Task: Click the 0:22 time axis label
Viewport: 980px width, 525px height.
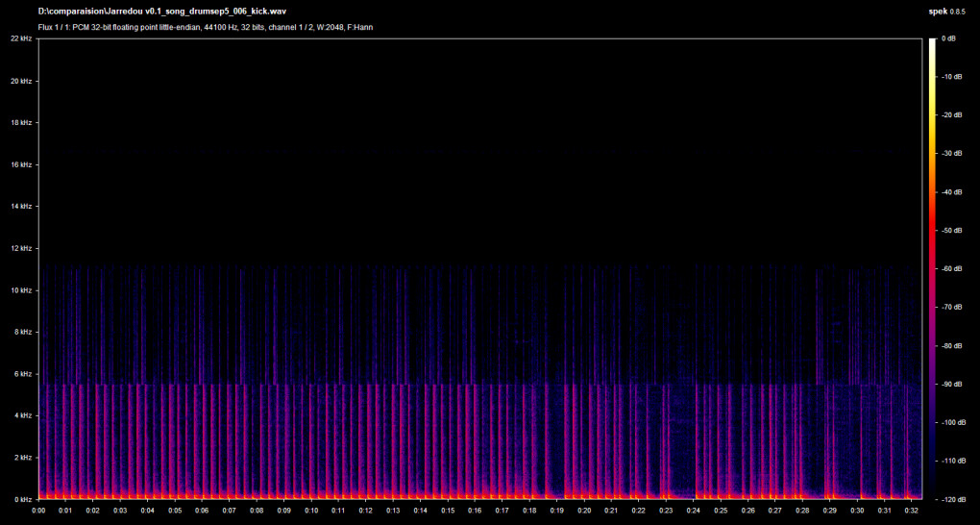Action: [638, 511]
